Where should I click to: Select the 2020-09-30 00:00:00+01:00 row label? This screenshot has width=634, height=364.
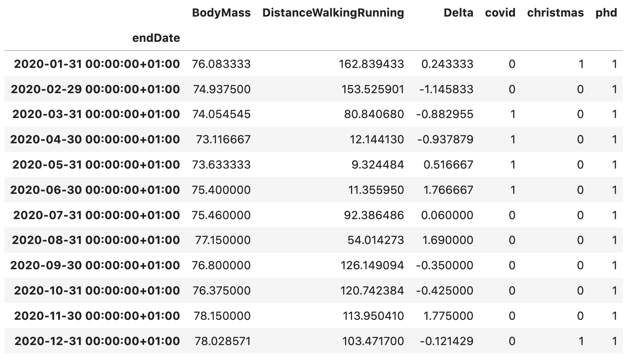click(95, 266)
